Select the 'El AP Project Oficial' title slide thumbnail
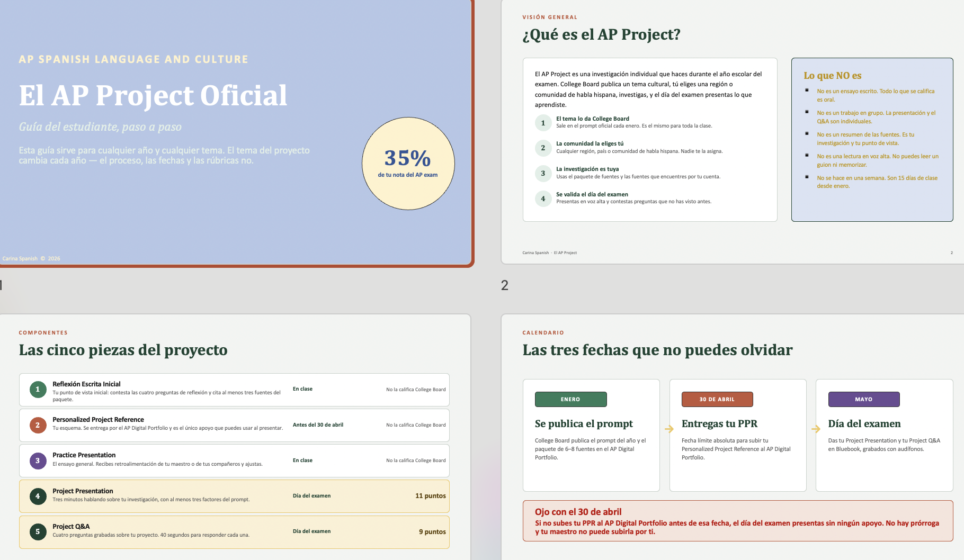The width and height of the screenshot is (964, 560). point(236,132)
